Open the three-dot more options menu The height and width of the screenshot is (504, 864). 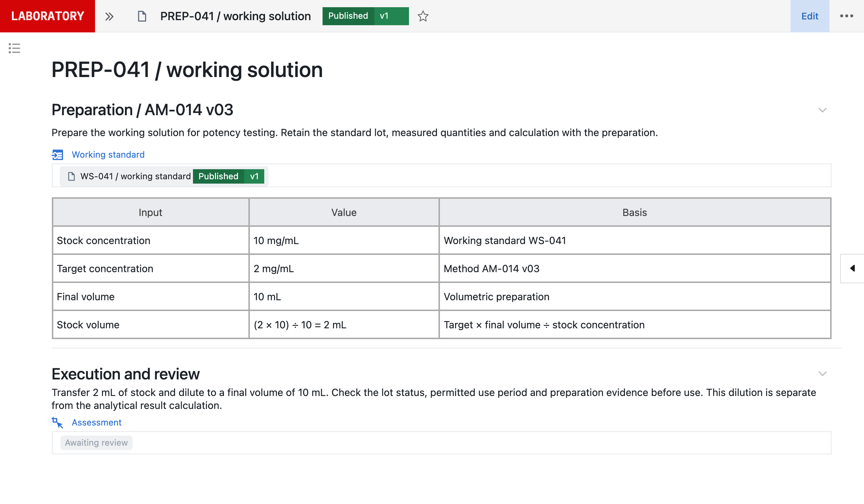click(847, 16)
